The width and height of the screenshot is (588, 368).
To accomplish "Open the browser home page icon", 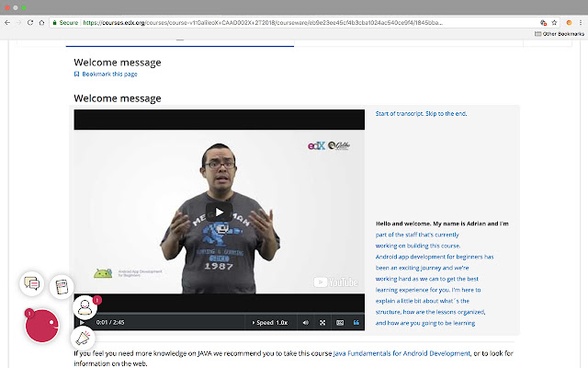I will click(41, 22).
